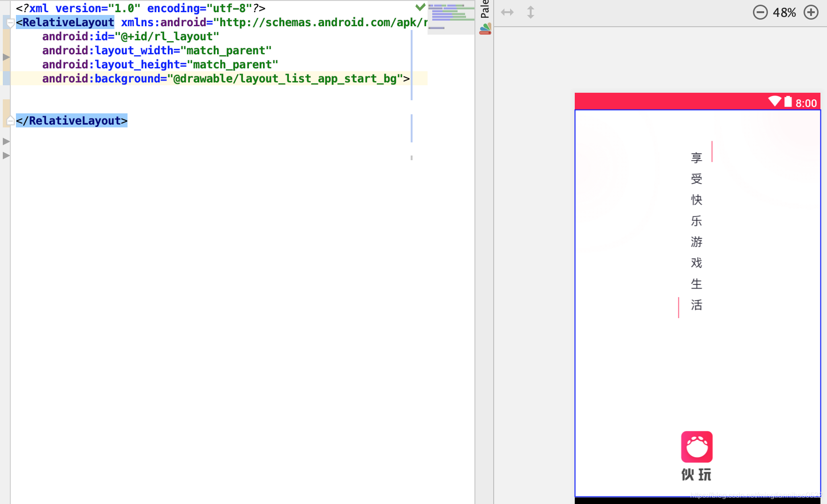Viewport: 827px width, 504px height.
Task: Click the 游 character in preview
Action: (696, 242)
